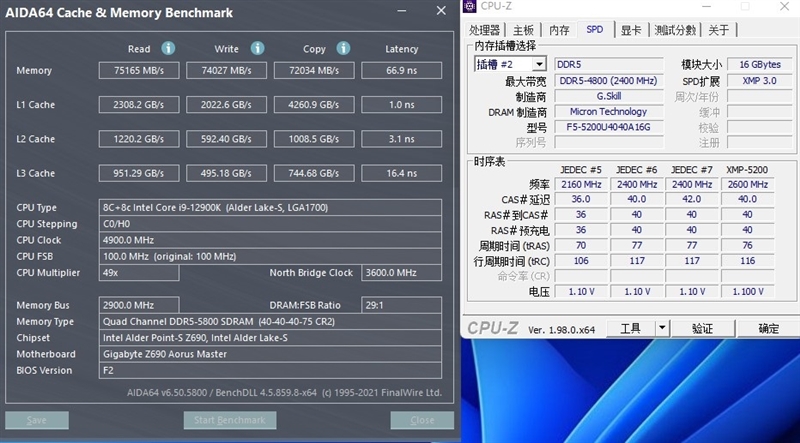The width and height of the screenshot is (800, 443).
Task: Click the XMP-5200 frequency 2600 MHz
Action: point(747,184)
